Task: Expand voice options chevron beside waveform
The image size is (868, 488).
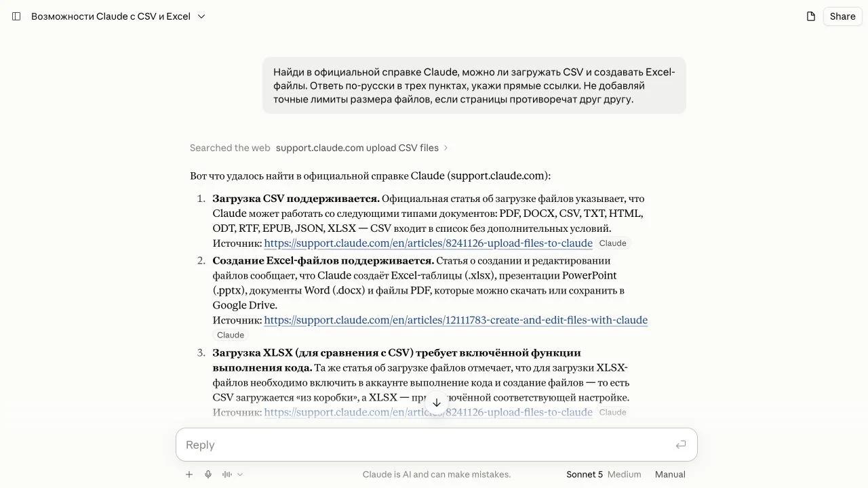Action: tap(240, 474)
